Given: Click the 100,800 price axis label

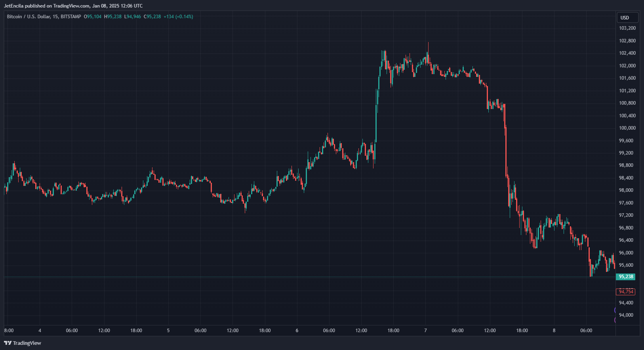Looking at the screenshot, I should tap(627, 103).
